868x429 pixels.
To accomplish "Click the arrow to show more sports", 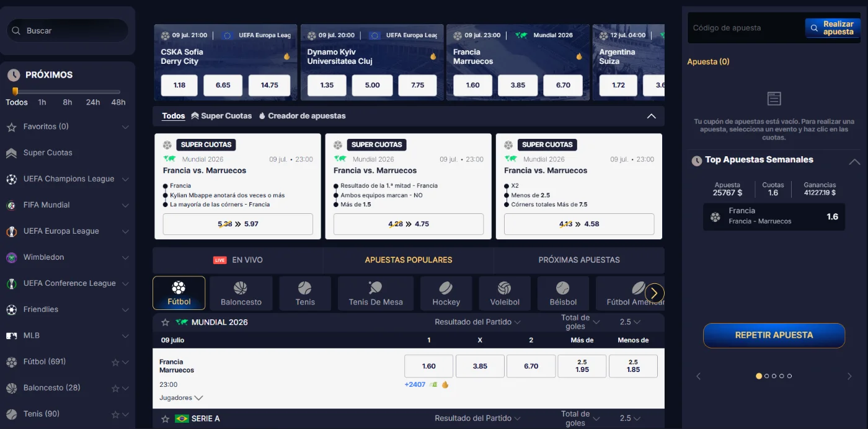I will tap(655, 293).
